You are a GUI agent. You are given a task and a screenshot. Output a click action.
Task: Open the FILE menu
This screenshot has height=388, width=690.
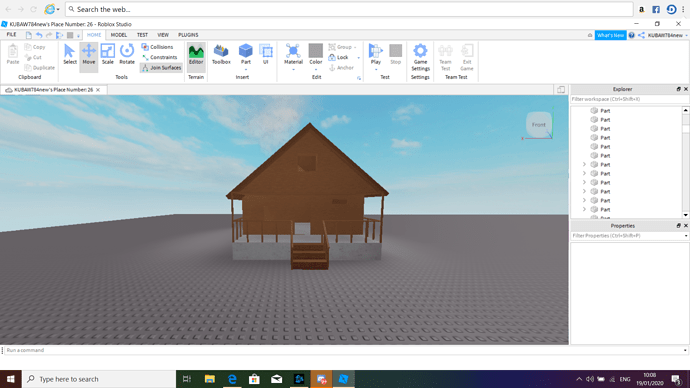coord(11,35)
